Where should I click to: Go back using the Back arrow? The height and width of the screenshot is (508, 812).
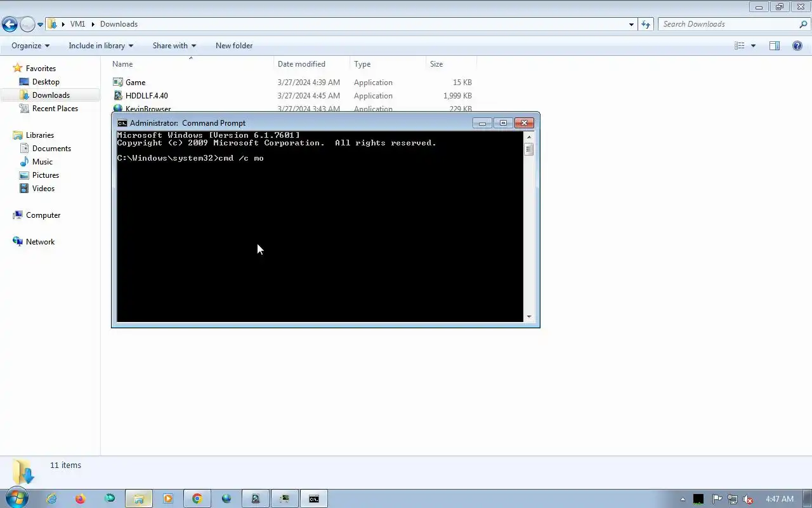coord(10,24)
